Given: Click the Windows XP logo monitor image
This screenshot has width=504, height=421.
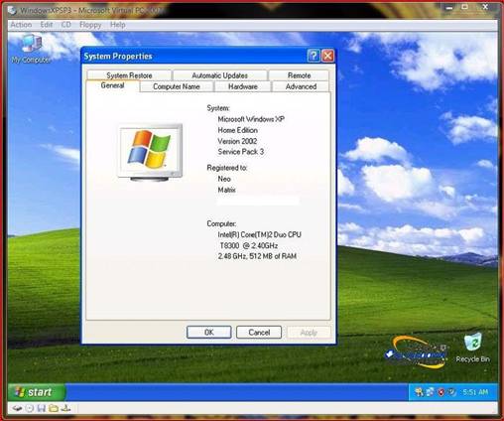Looking at the screenshot, I should tap(150, 152).
